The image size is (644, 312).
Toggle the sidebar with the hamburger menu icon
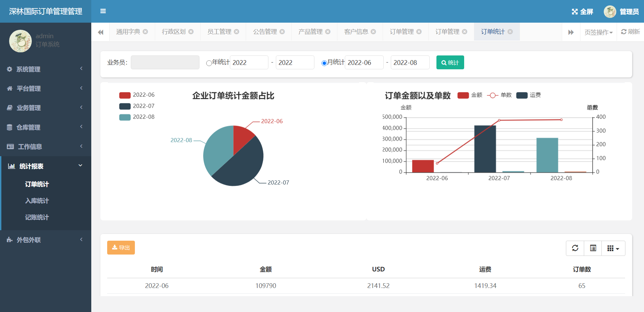103,11
